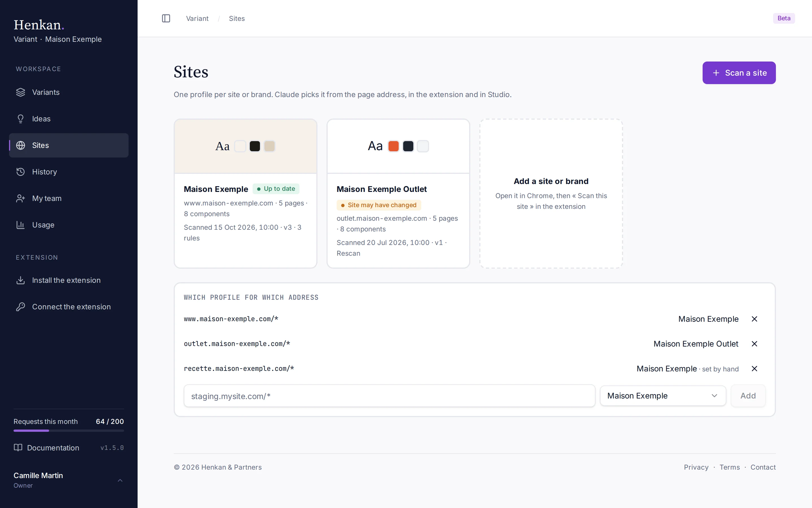The width and height of the screenshot is (812, 508).
Task: Toggle the sidebar panel icon
Action: pyautogui.click(x=166, y=18)
